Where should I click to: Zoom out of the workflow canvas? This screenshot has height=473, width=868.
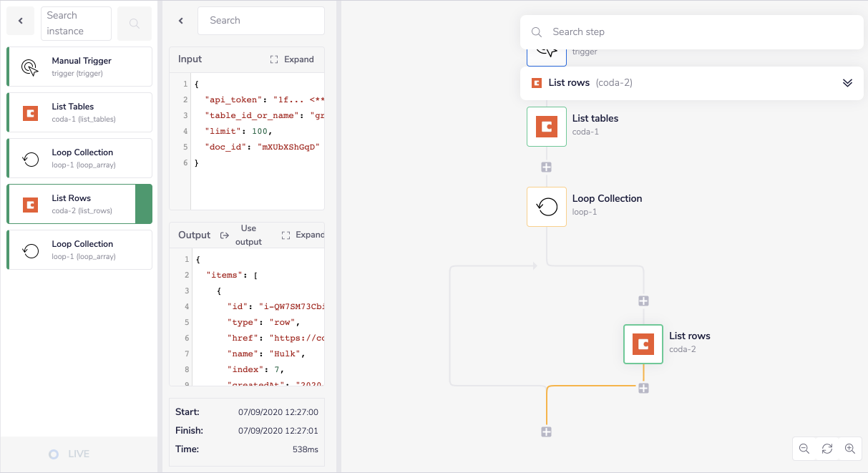(804, 449)
